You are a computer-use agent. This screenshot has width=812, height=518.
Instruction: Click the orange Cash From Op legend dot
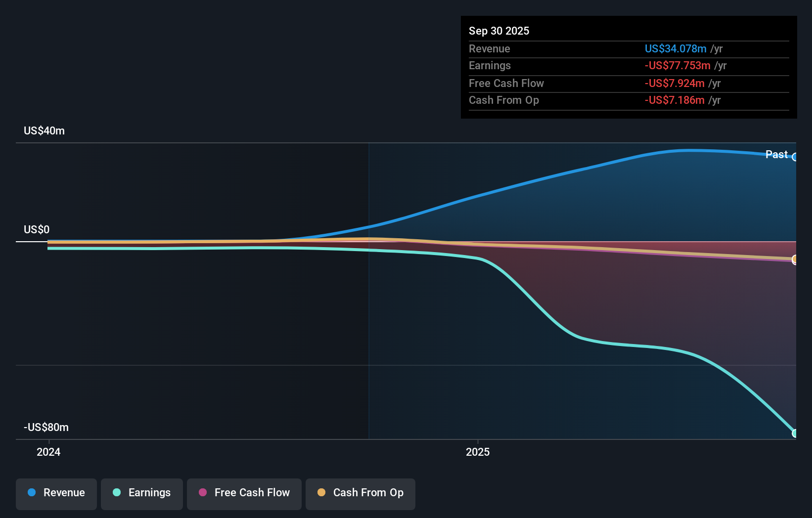(321, 493)
